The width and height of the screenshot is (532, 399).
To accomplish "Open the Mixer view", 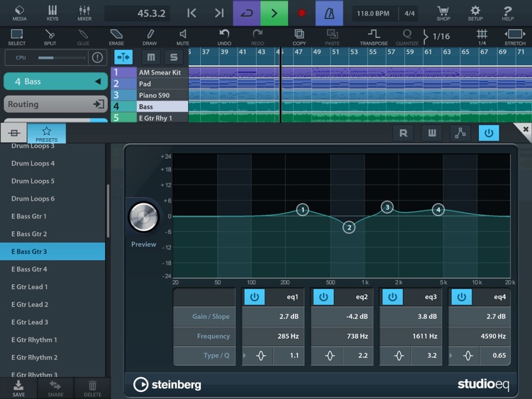I will pyautogui.click(x=84, y=13).
